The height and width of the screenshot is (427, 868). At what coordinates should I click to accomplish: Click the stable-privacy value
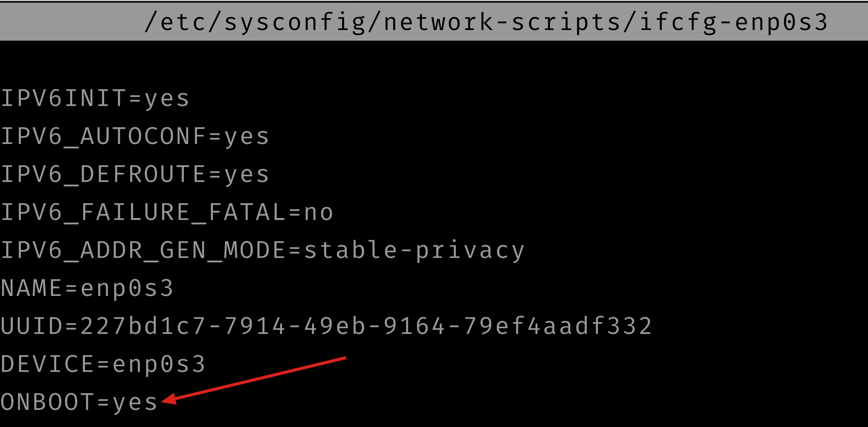[x=414, y=251]
